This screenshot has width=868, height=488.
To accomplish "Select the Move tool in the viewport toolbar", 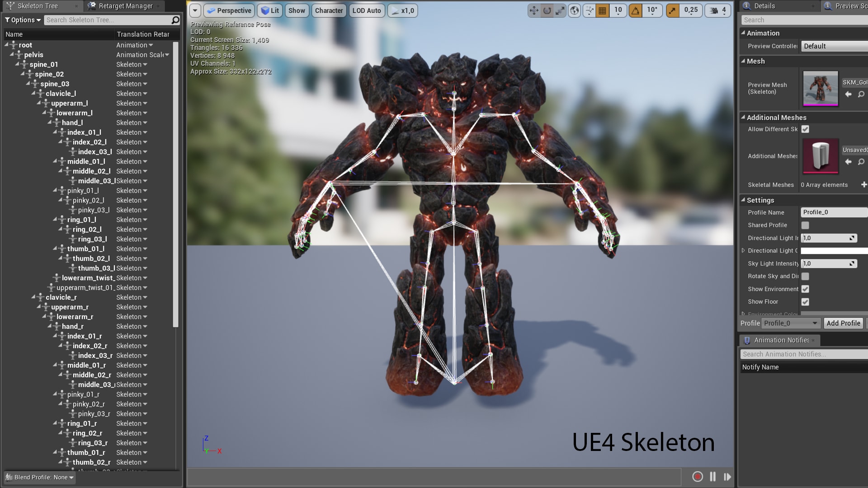I will click(534, 10).
